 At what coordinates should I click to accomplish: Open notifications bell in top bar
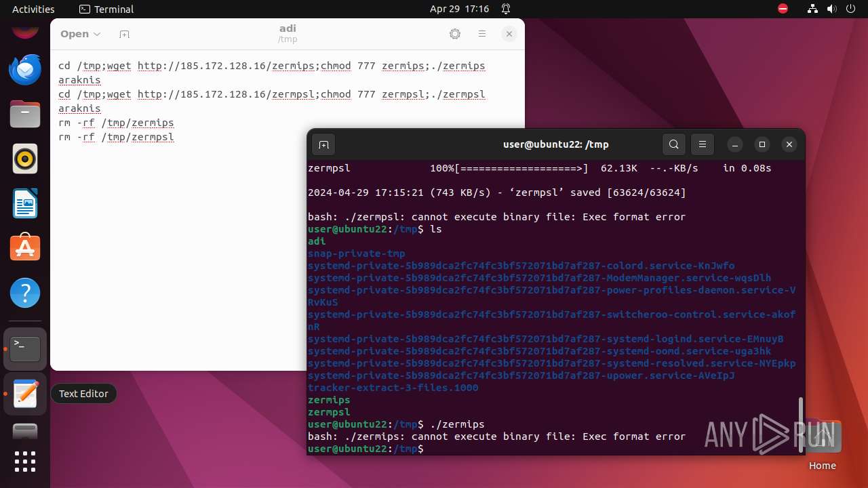[506, 9]
